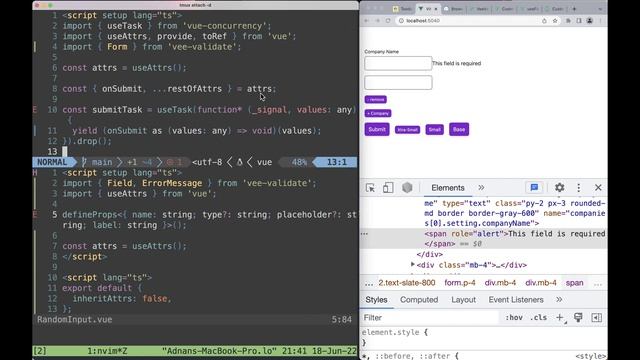Click the "This field is required" message on page
This screenshot has width=640, height=360.
pyautogui.click(x=456, y=63)
